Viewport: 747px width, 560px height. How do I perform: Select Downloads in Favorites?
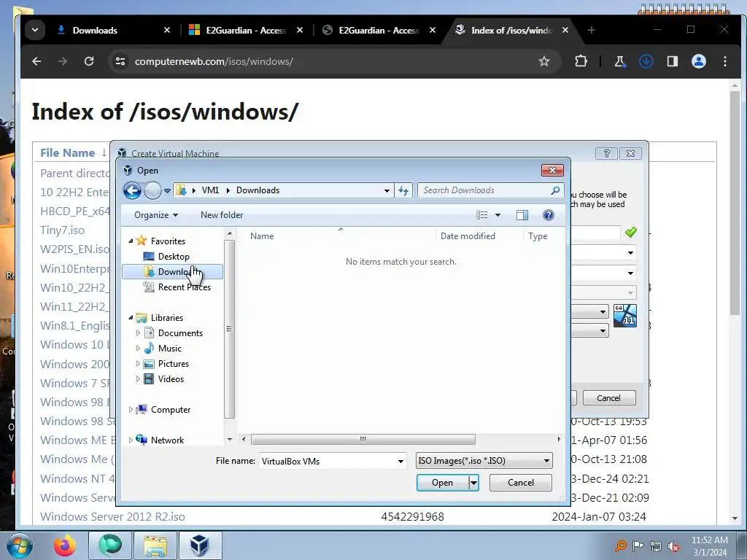[x=172, y=272]
